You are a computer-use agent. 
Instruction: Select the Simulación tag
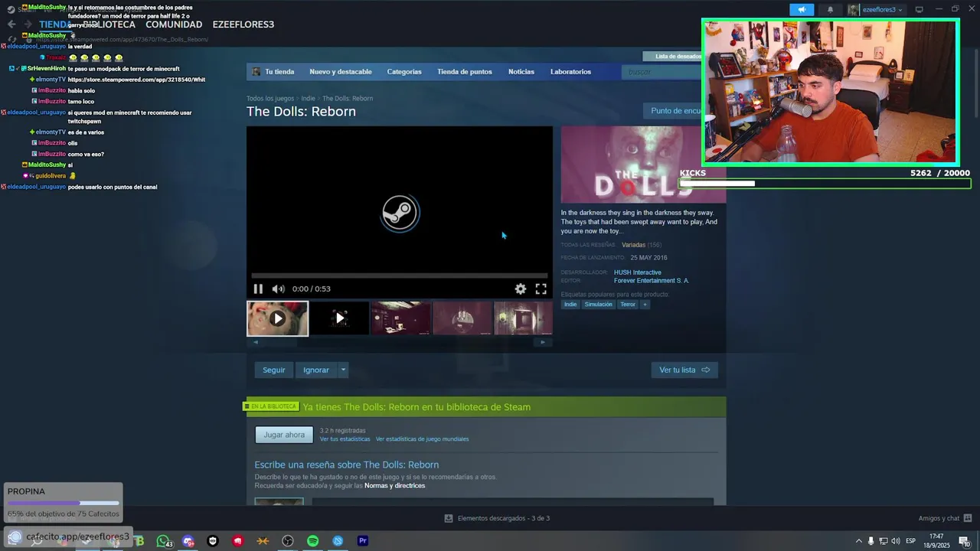(598, 305)
